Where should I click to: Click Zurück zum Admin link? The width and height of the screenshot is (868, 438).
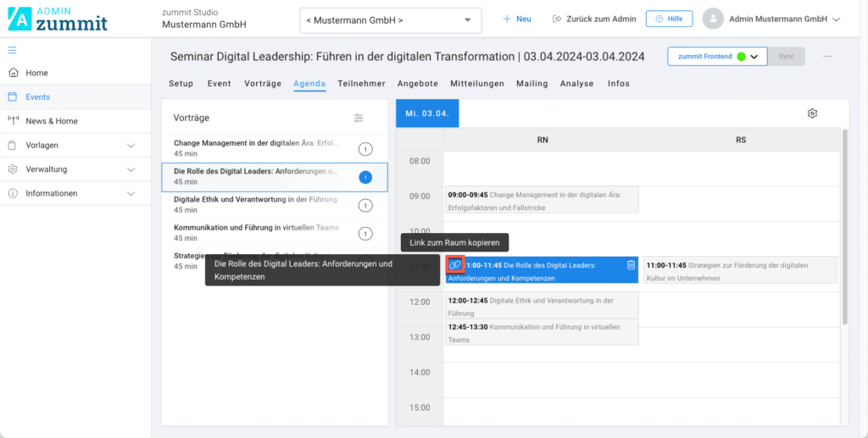[593, 19]
